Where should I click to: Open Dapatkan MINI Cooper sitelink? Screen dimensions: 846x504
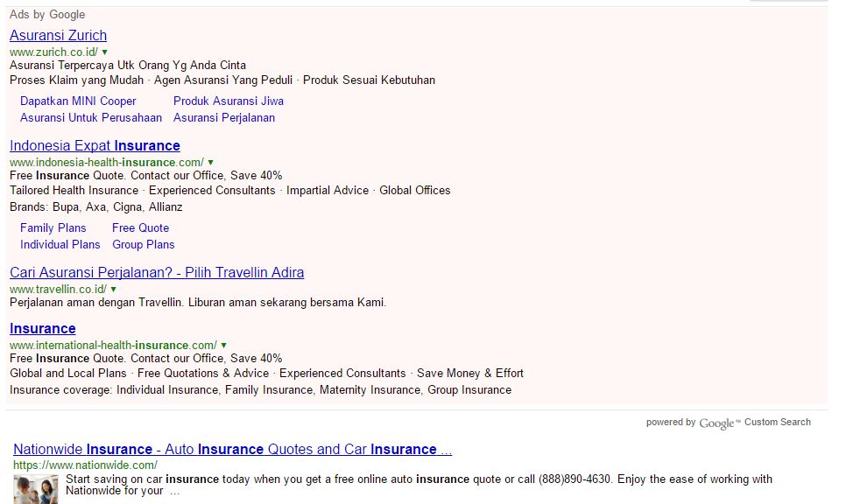click(78, 101)
